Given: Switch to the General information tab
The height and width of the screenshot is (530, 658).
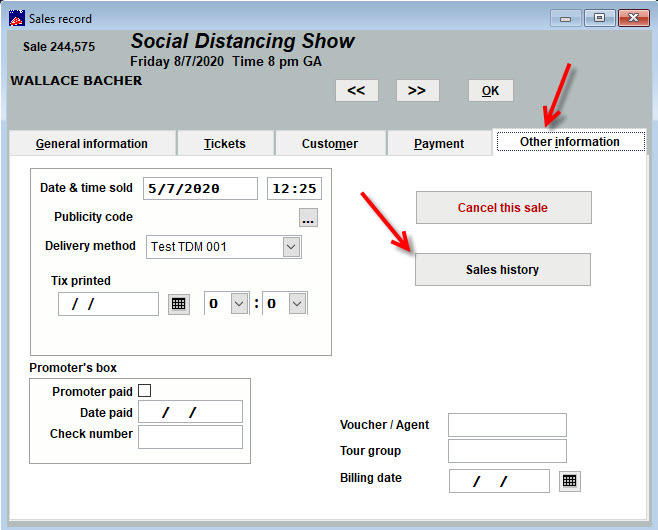Looking at the screenshot, I should 91,143.
